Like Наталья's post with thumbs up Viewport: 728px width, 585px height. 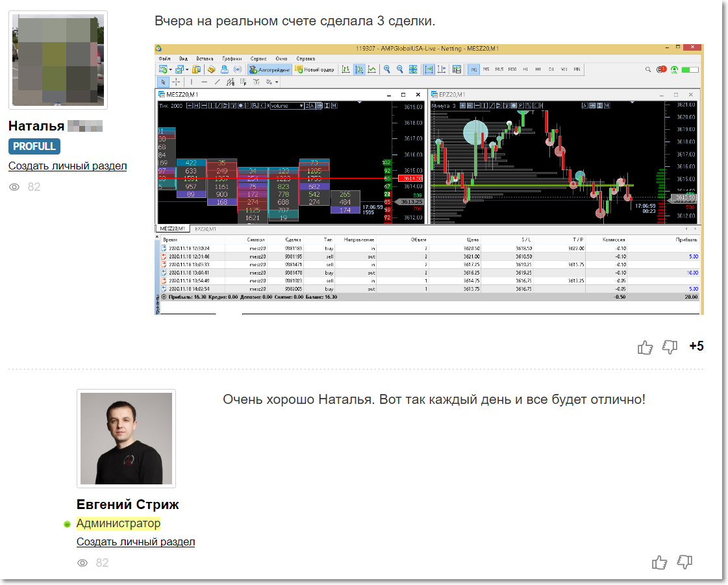pos(645,347)
